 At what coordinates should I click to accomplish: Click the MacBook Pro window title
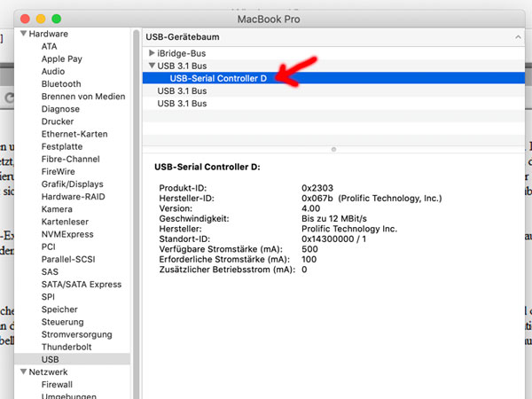(x=269, y=20)
